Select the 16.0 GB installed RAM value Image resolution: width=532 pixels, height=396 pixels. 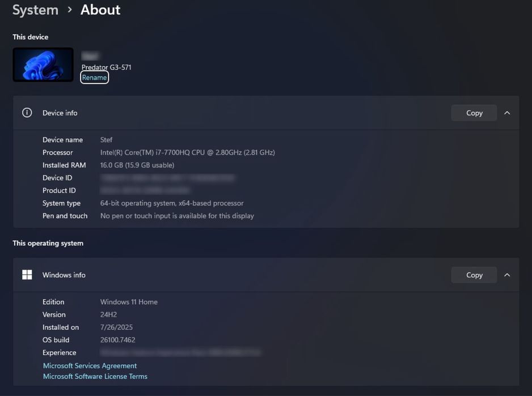tap(137, 165)
